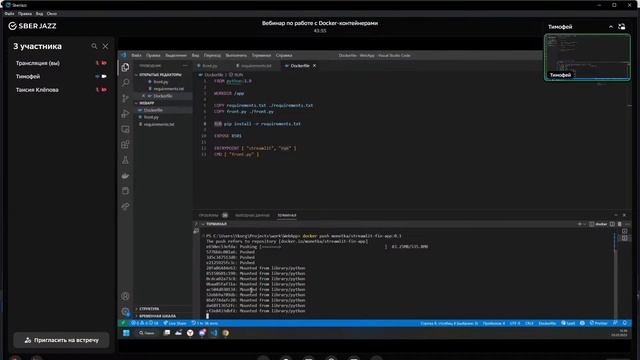640x360 pixels.
Task: Select Таисия Клёпова in participants list
Action: 61,90
